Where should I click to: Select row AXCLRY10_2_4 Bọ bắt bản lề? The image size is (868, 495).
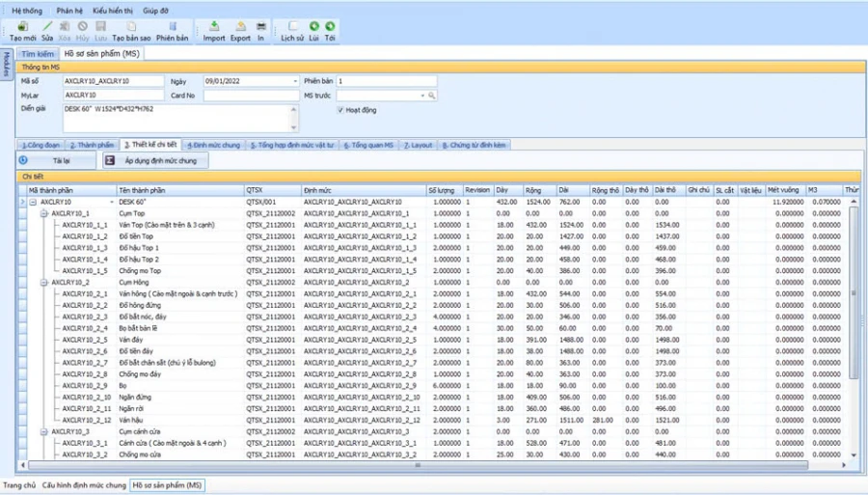tap(432, 328)
